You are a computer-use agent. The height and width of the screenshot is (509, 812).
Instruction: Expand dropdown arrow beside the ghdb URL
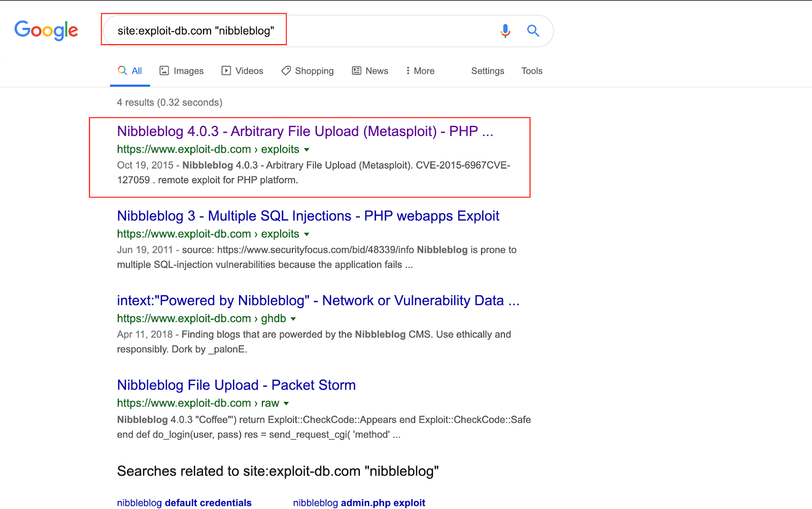click(293, 319)
